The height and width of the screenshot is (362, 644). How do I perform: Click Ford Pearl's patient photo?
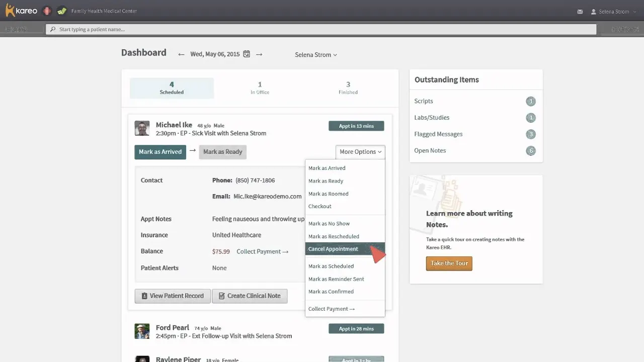(142, 331)
